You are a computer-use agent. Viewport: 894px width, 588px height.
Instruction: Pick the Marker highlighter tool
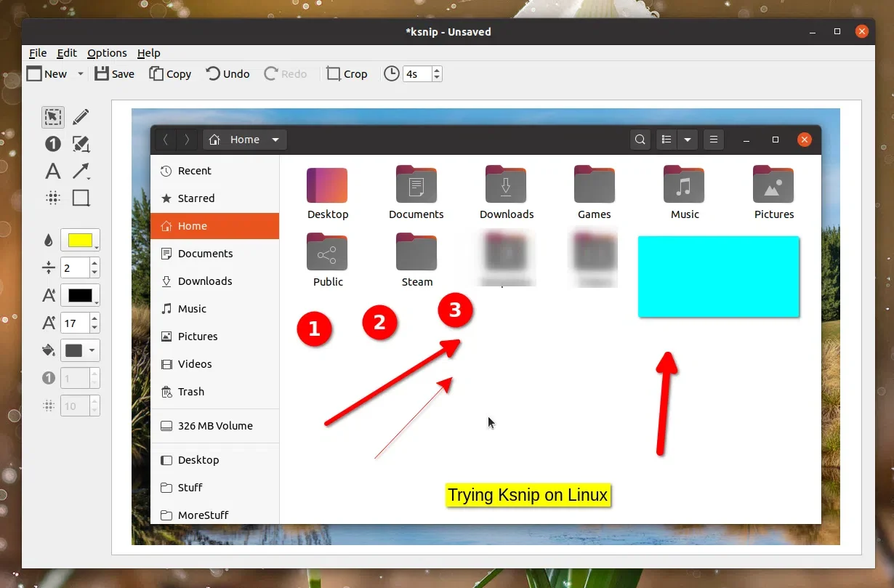[81, 144]
